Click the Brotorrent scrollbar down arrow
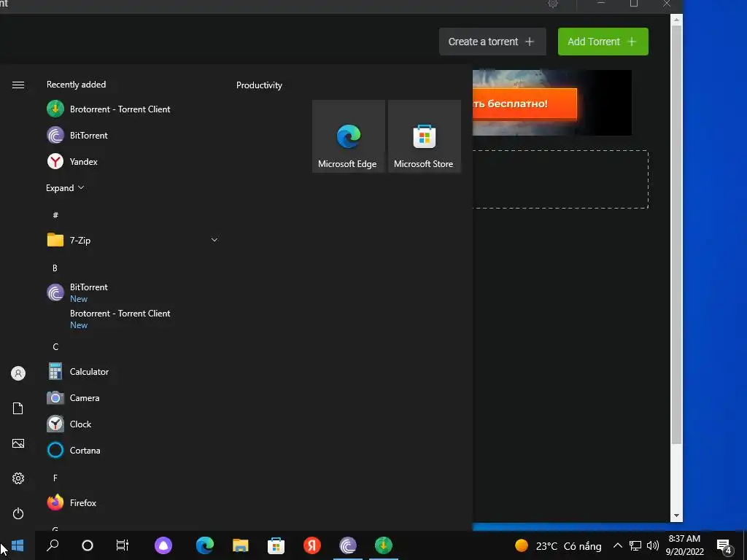747x560 pixels. coord(676,516)
